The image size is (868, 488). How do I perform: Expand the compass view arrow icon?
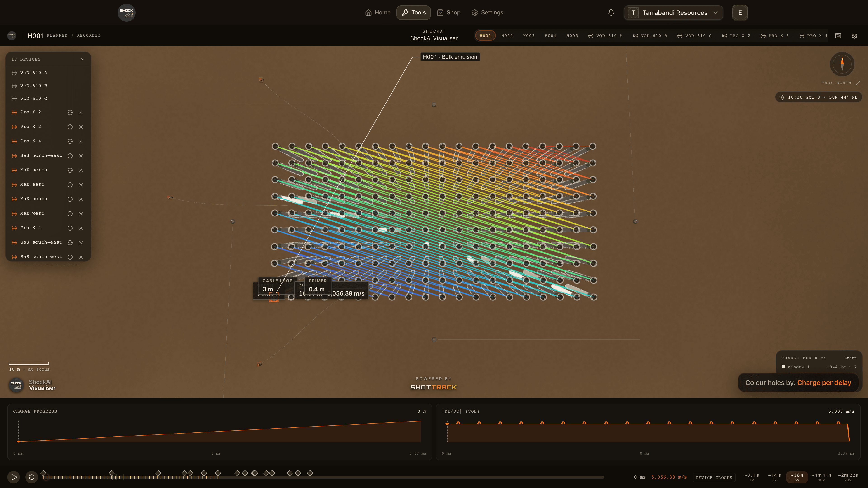(858, 83)
